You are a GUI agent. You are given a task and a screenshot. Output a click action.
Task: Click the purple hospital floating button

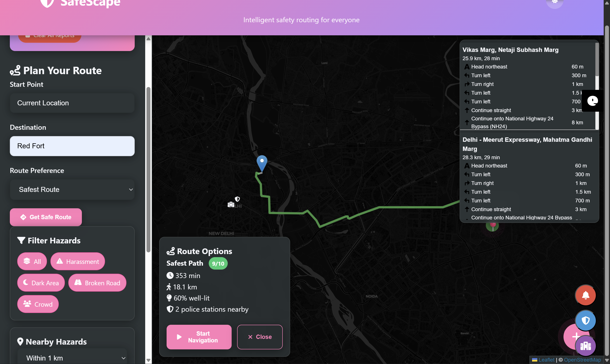point(586,346)
